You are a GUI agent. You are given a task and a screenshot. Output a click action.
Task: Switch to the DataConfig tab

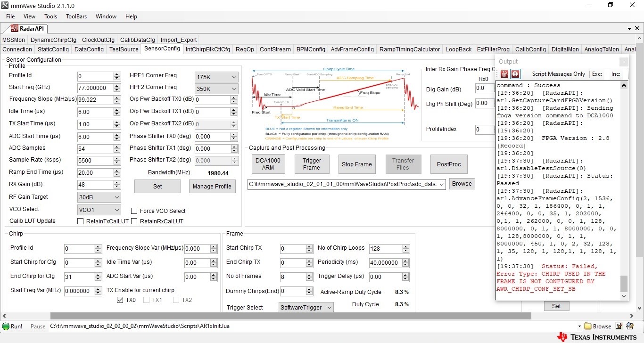tap(89, 49)
